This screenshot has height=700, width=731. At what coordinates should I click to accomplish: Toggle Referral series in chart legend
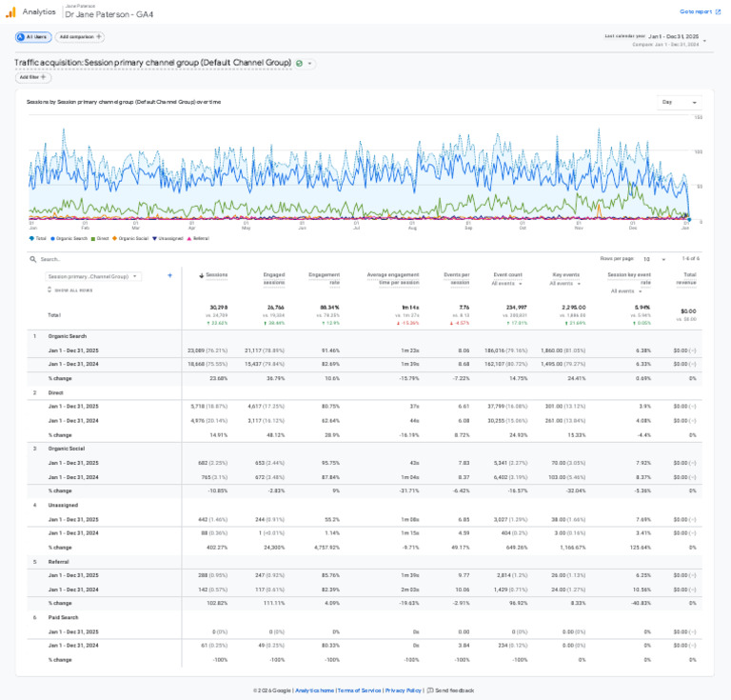click(198, 238)
